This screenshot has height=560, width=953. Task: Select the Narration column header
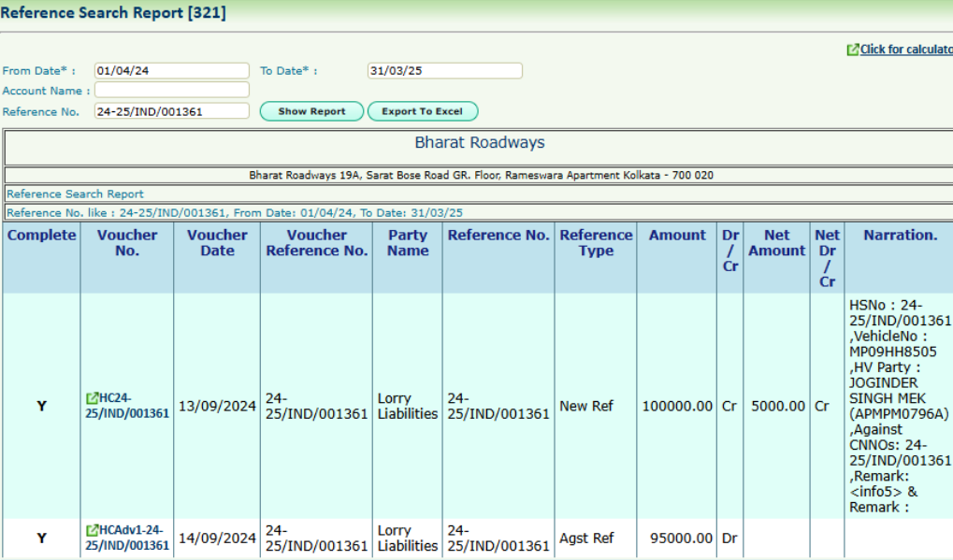[900, 236]
